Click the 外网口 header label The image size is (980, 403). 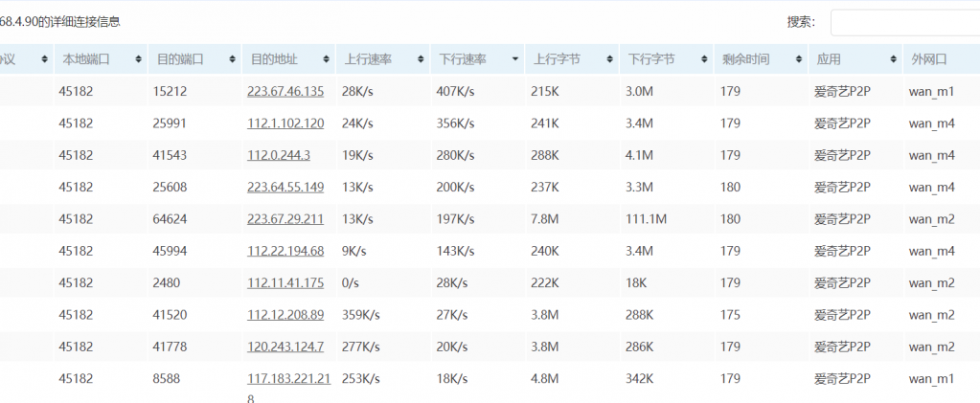pos(929,59)
